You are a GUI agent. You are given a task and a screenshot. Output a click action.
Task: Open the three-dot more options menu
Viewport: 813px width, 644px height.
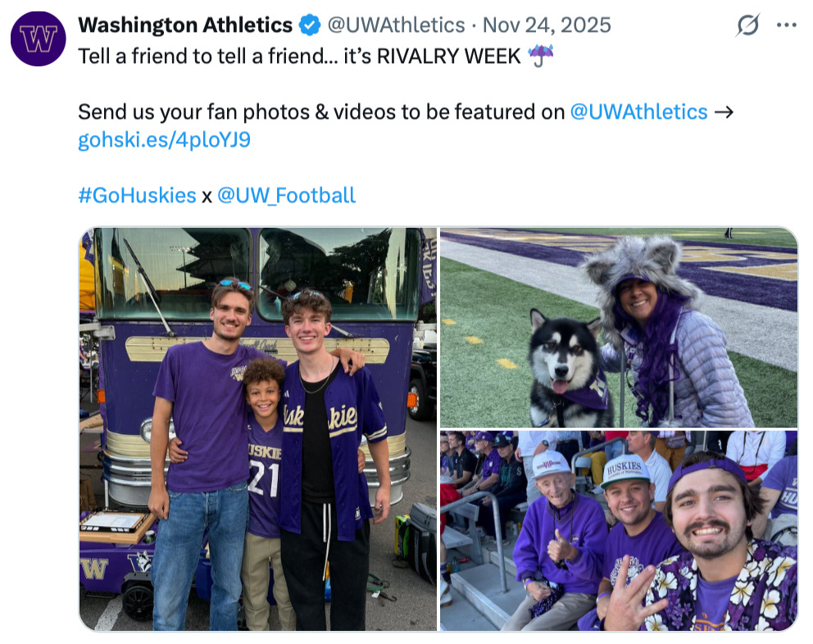tap(786, 25)
